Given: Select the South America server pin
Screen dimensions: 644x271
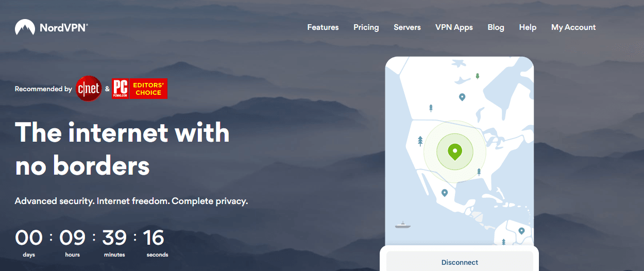Looking at the screenshot, I should [x=521, y=231].
